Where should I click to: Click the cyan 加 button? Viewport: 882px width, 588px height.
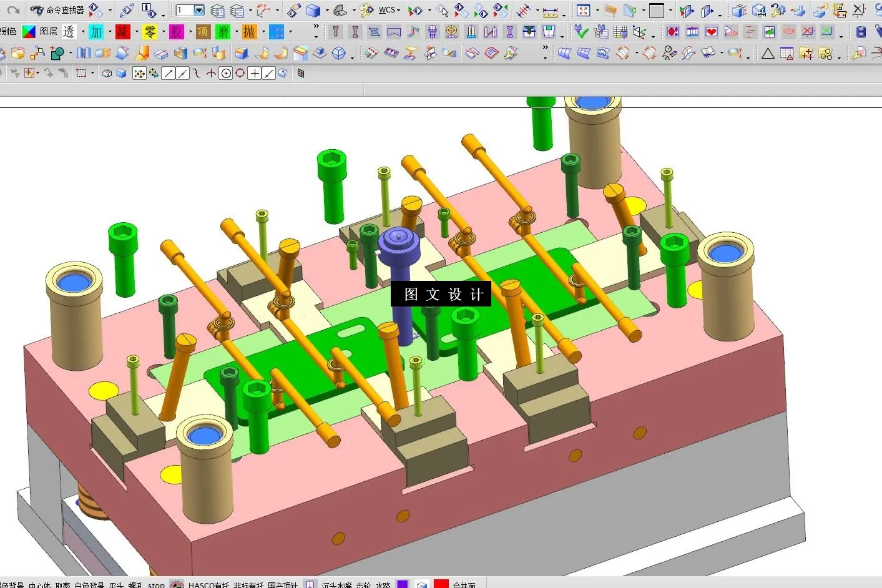pos(96,31)
